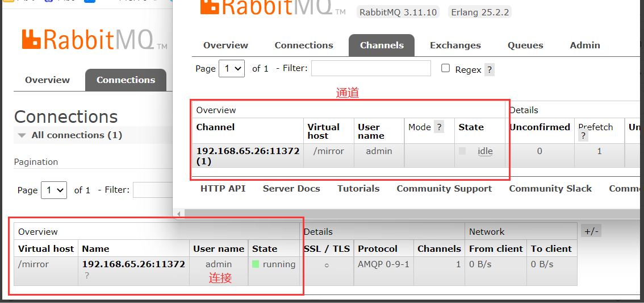The image size is (644, 303).
Task: Enable the Regex checkbox
Action: tap(445, 68)
